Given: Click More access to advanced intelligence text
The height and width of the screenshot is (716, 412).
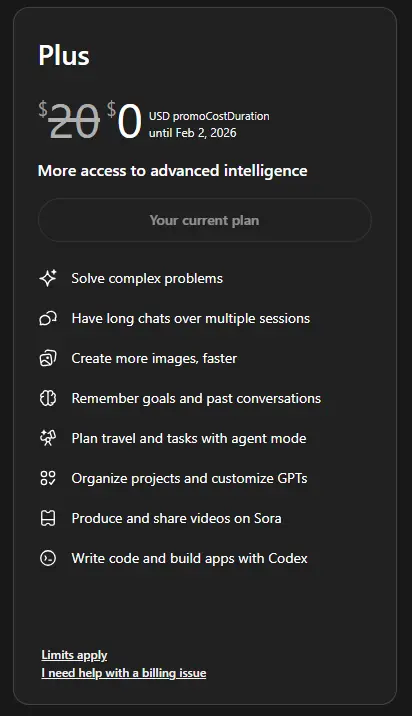Looking at the screenshot, I should point(173,171).
